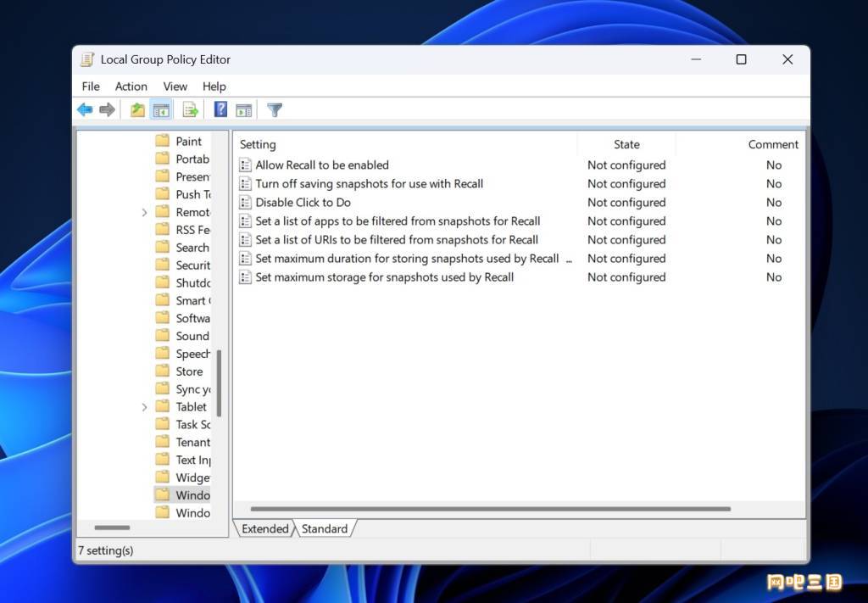Click the folder icon next to Widge
The width and height of the screenshot is (868, 603).
click(x=162, y=477)
